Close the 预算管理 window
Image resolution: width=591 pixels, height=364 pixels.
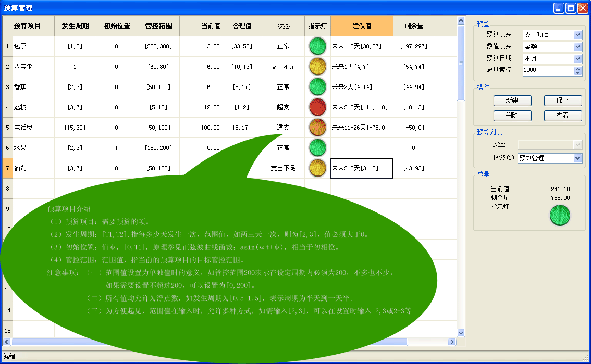(583, 8)
